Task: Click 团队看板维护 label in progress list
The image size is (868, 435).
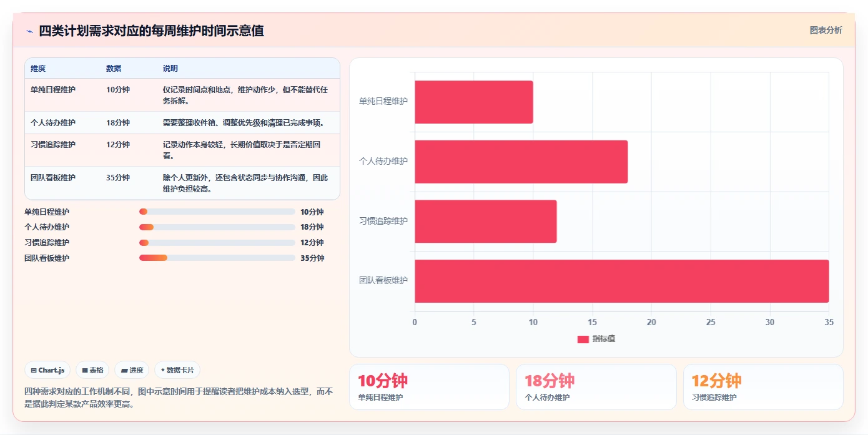Action: (47, 258)
